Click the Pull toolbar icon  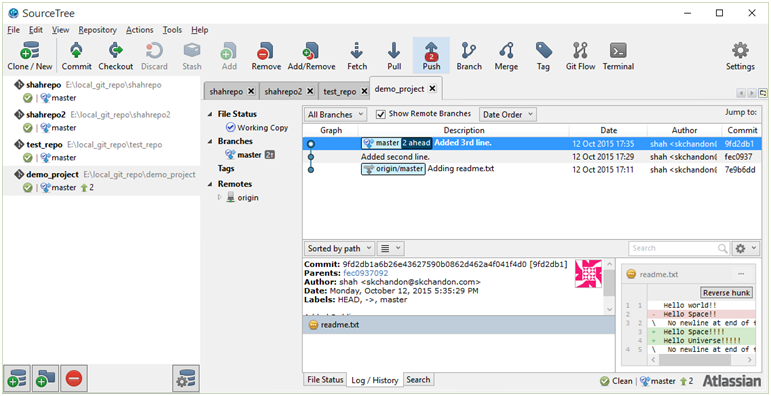(394, 55)
